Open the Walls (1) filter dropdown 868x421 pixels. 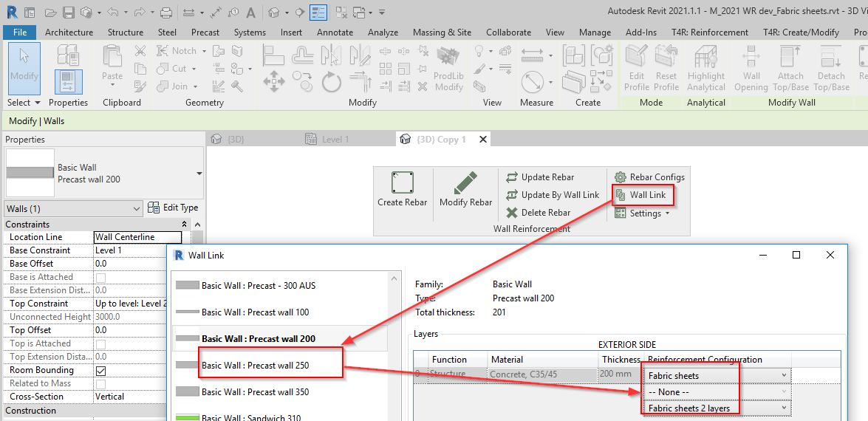click(x=74, y=208)
